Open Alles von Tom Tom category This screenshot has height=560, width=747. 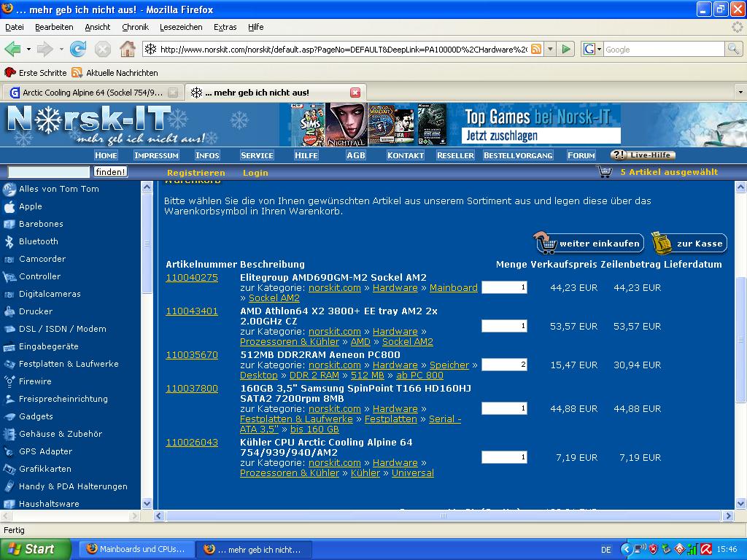pyautogui.click(x=59, y=189)
